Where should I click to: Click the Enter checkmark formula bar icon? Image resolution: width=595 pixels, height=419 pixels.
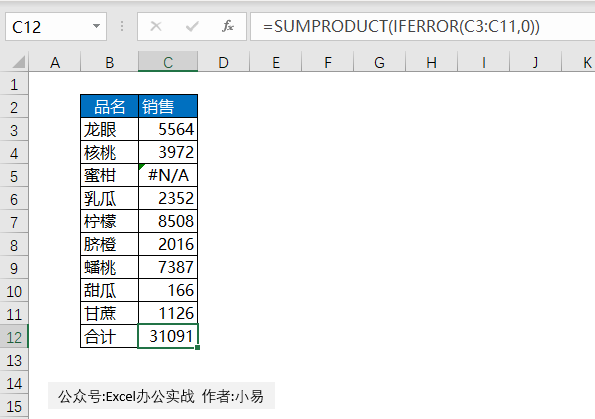point(192,26)
